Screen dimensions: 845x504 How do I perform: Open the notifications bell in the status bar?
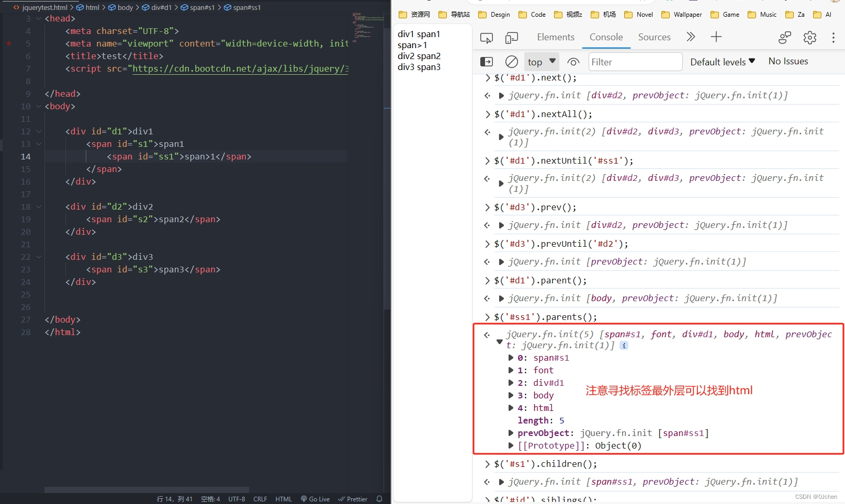coord(379,499)
